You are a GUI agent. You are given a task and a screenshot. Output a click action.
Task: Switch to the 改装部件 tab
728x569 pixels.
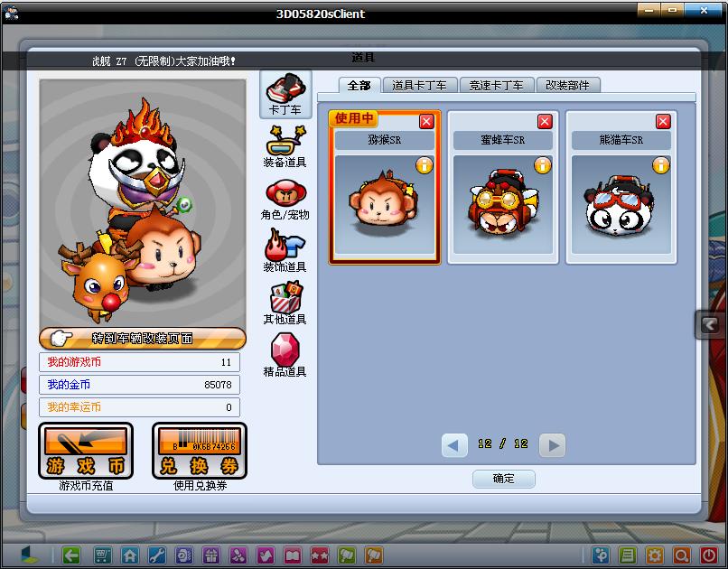[568, 86]
